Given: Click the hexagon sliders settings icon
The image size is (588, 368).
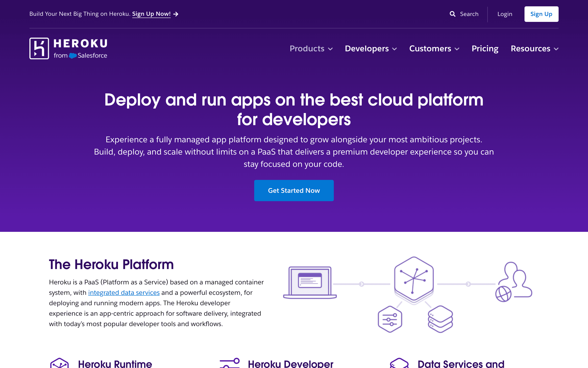Looking at the screenshot, I should point(390,319).
